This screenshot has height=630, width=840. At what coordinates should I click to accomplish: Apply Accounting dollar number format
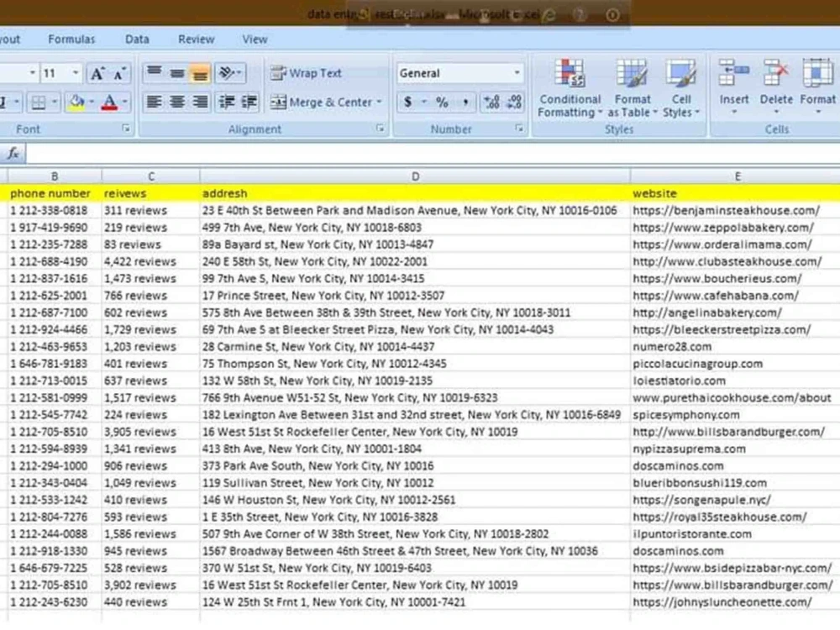408,102
